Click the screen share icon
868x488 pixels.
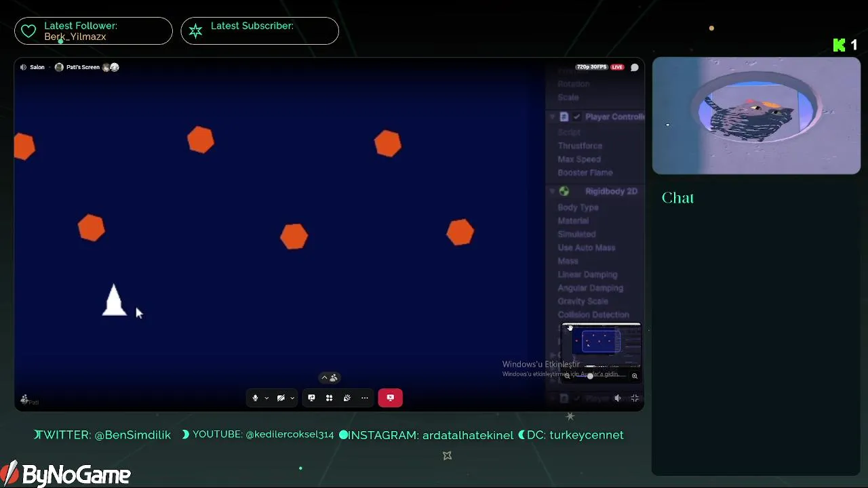pyautogui.click(x=311, y=398)
